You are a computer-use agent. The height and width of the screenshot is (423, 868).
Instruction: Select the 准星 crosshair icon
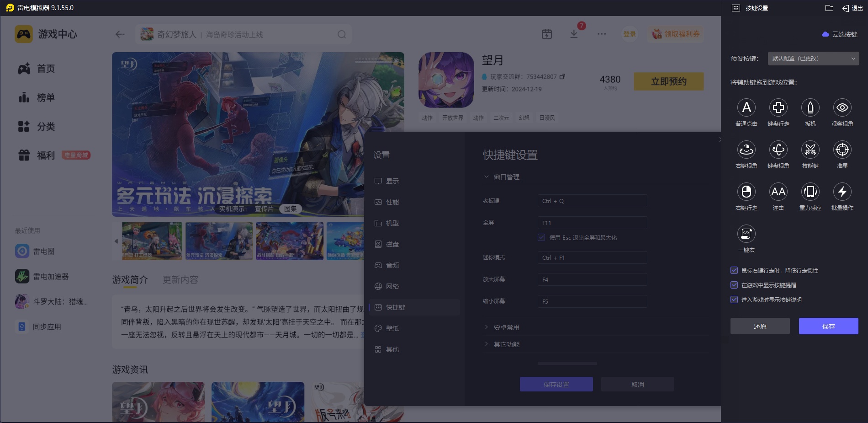(x=842, y=150)
